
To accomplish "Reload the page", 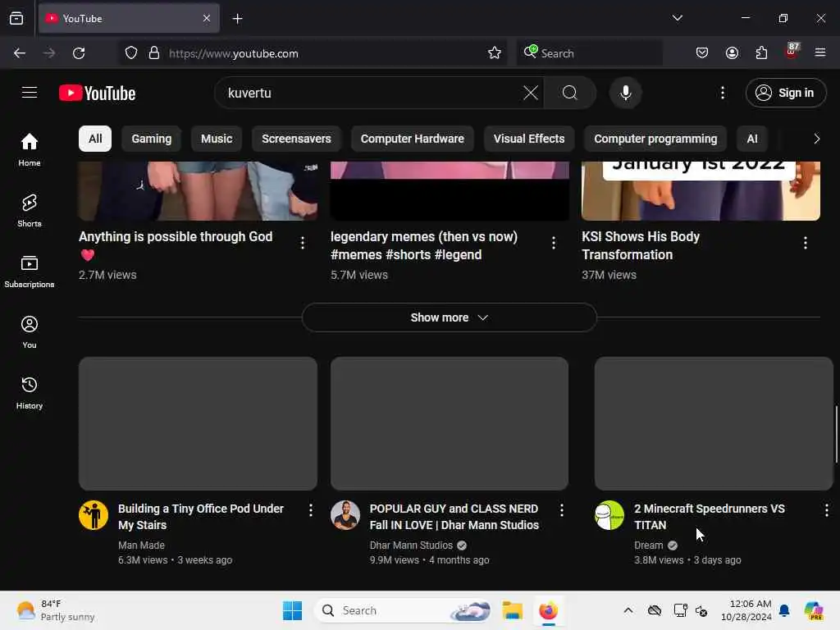I will click(79, 53).
